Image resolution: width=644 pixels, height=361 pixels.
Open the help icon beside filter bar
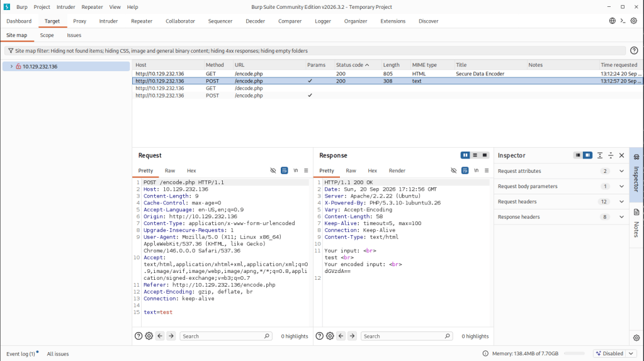634,51
